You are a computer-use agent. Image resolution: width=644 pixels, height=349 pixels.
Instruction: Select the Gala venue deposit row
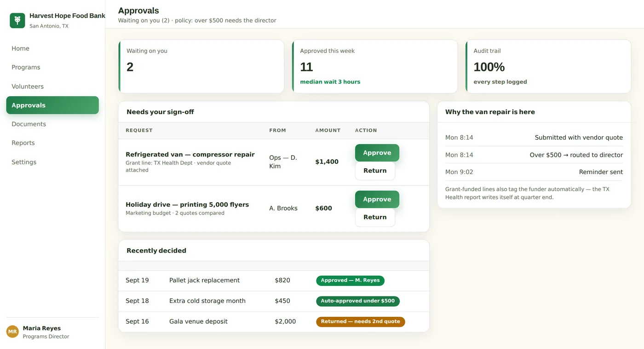(274, 322)
